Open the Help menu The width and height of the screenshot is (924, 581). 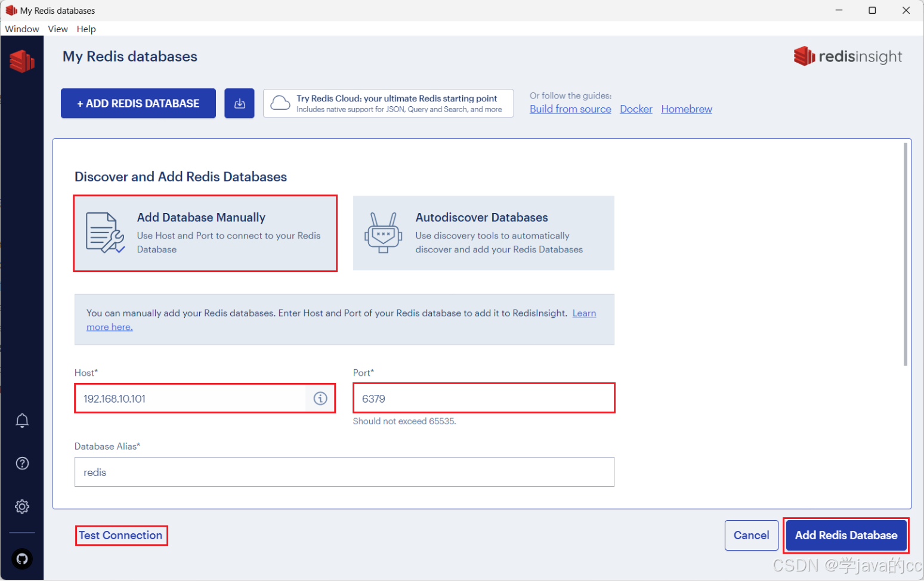pos(86,29)
